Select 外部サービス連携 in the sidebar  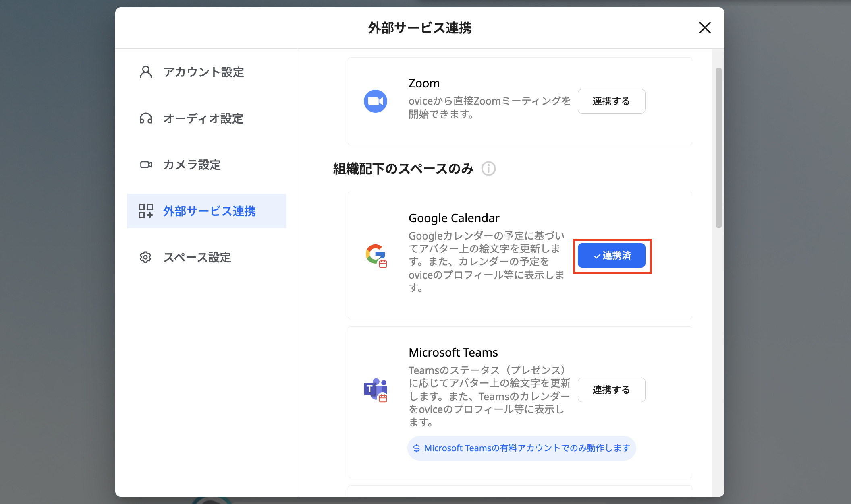click(x=207, y=211)
